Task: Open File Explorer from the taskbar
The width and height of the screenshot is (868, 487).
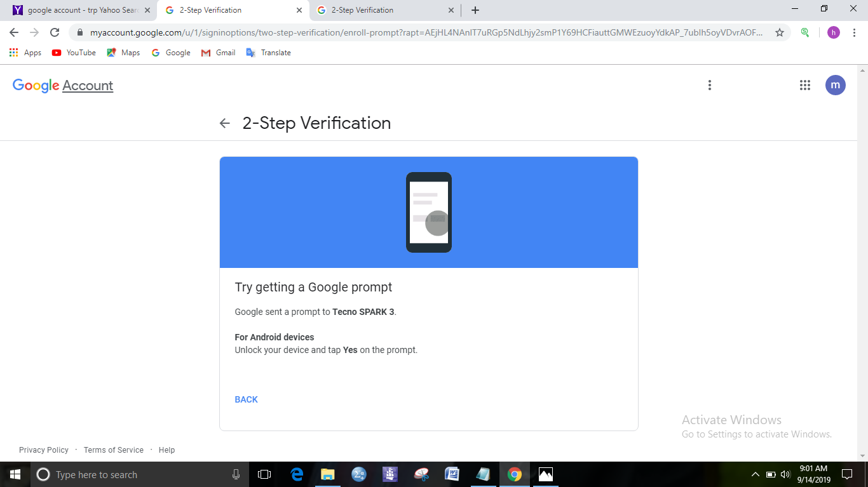Action: point(327,474)
